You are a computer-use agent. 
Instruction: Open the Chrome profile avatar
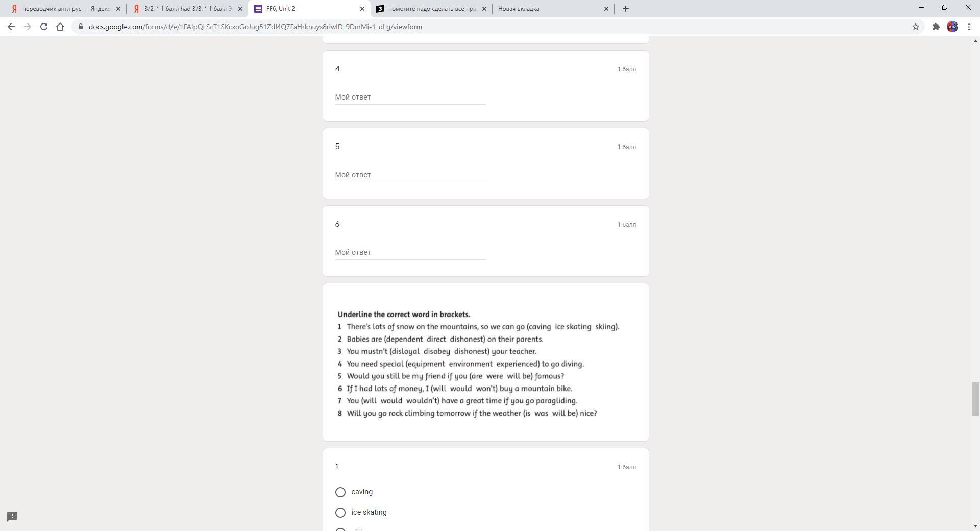pyautogui.click(x=952, y=27)
